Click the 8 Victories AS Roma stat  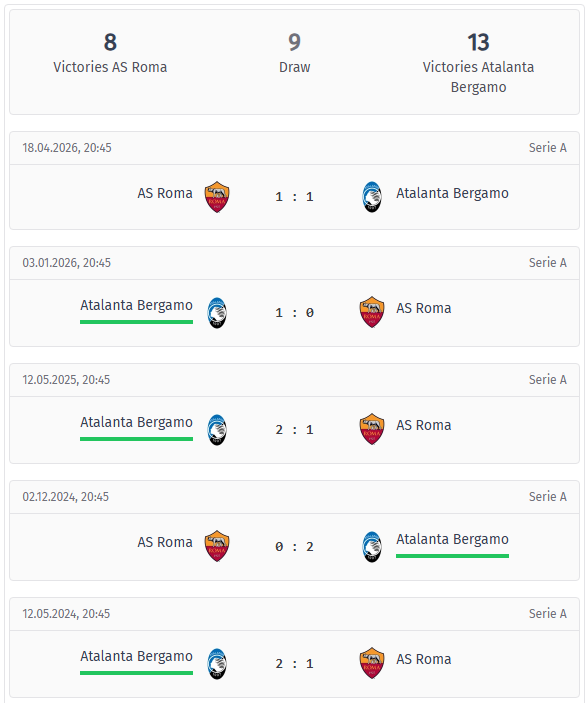[110, 53]
